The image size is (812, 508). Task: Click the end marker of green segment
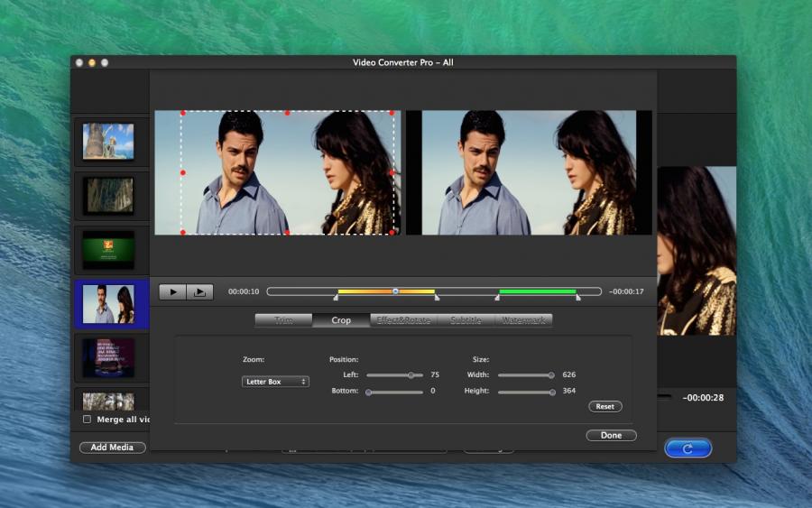(x=578, y=297)
